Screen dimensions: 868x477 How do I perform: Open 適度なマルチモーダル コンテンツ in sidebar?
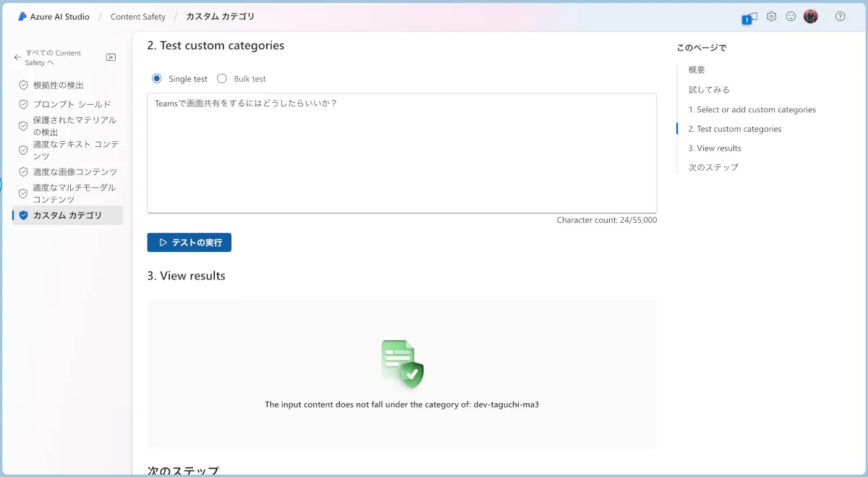pos(75,193)
